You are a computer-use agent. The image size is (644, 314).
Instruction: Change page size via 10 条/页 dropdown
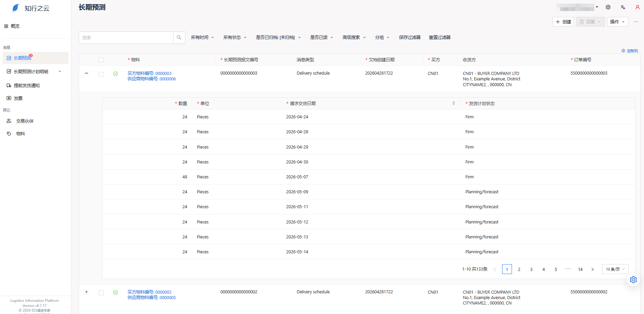tap(615, 269)
